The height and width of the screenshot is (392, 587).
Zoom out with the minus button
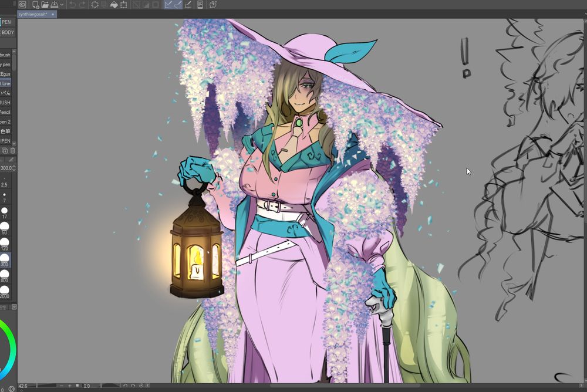(x=62, y=386)
